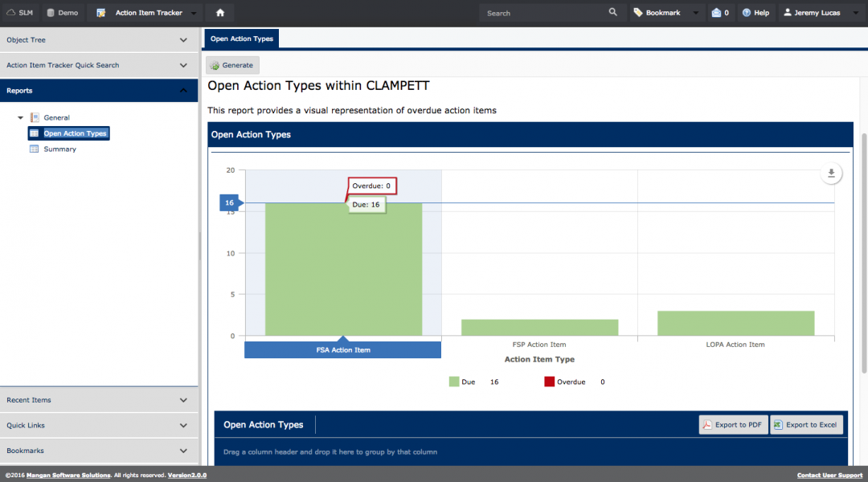The image size is (868, 482).
Task: Open the Summary report in tree
Action: [x=59, y=149]
